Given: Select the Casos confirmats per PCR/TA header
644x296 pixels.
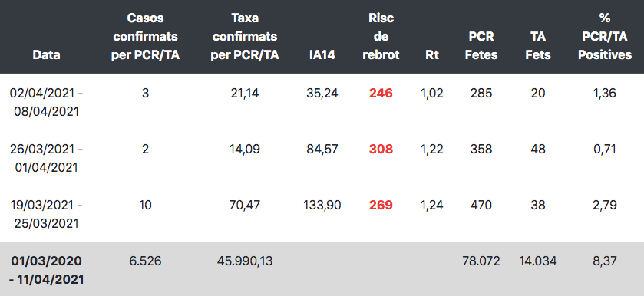Looking at the screenshot, I should [145, 37].
